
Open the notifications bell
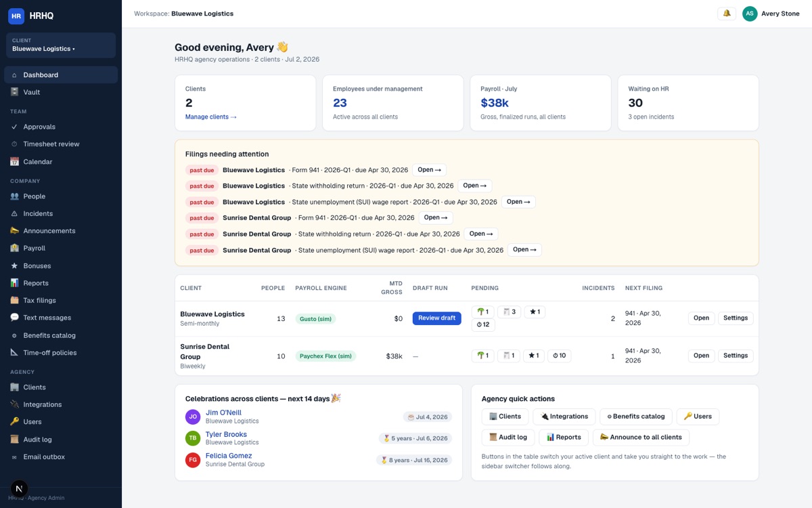click(x=727, y=14)
